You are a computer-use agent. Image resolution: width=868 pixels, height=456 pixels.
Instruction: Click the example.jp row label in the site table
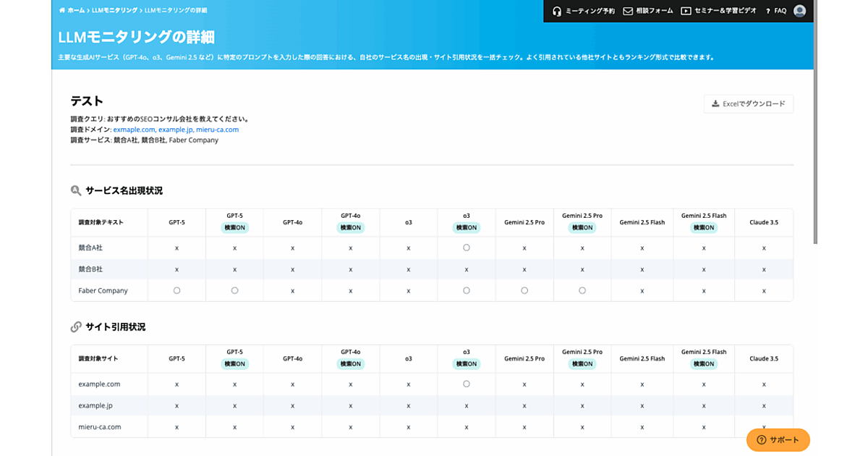pos(95,405)
